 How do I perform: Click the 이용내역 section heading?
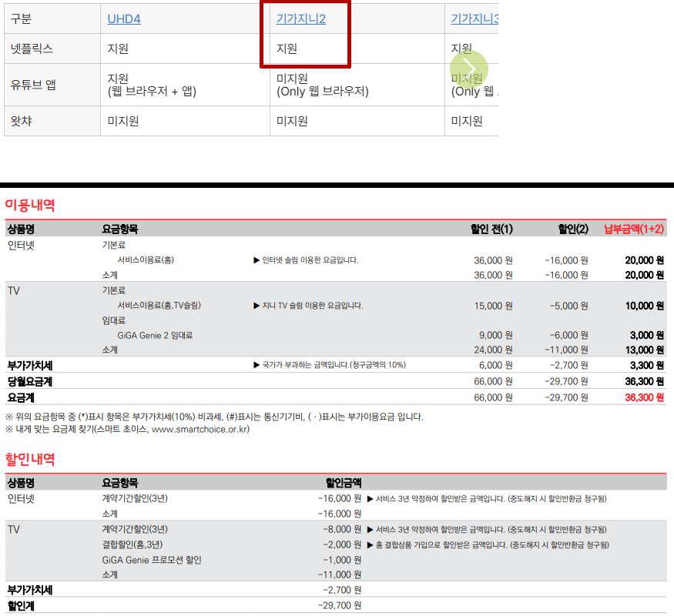click(30, 205)
